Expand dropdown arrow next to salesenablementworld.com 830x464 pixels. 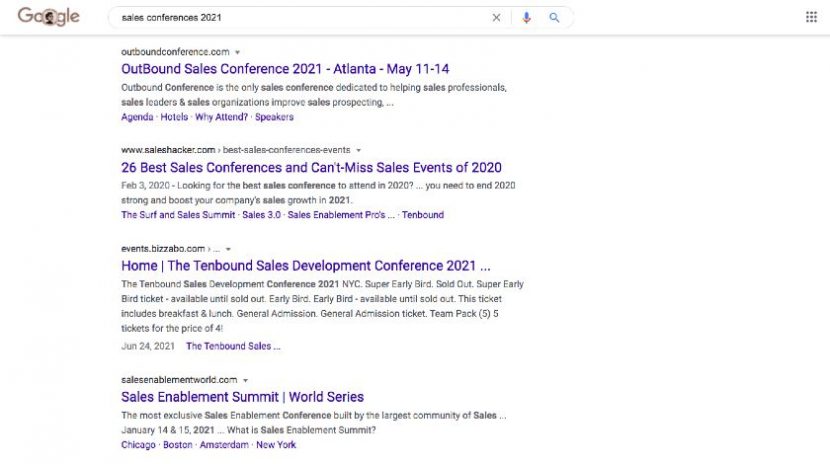pos(245,380)
